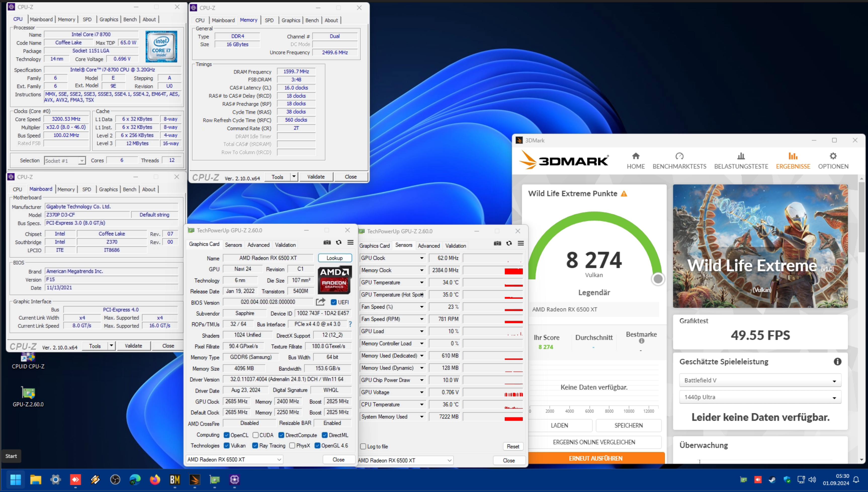Open Graphics tab in CPU-Z Mainboard window
The height and width of the screenshot is (492, 868).
point(108,190)
